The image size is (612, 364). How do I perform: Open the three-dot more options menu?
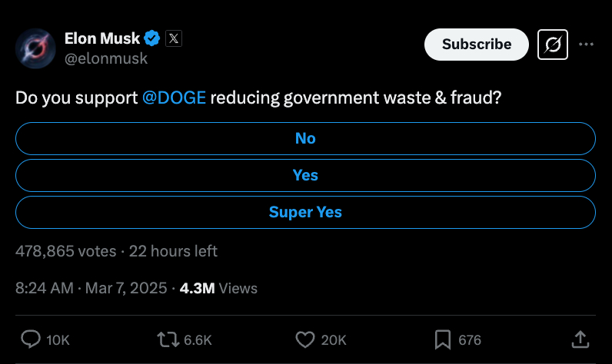(586, 45)
